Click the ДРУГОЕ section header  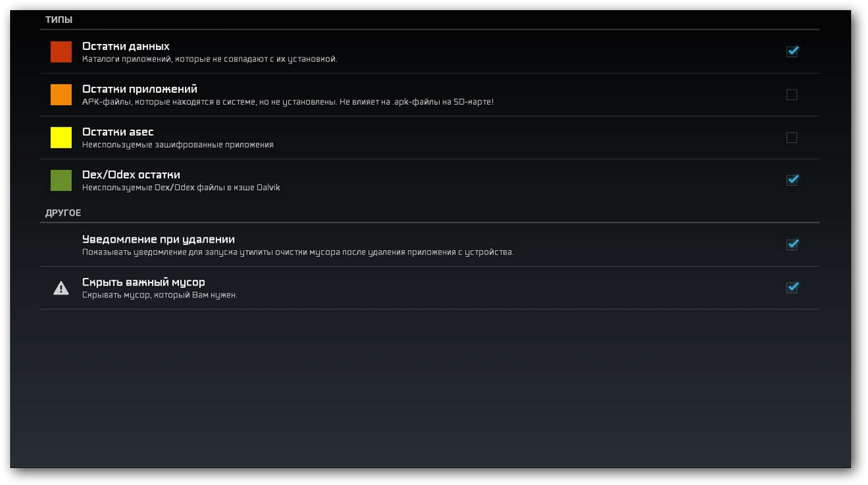tap(63, 213)
